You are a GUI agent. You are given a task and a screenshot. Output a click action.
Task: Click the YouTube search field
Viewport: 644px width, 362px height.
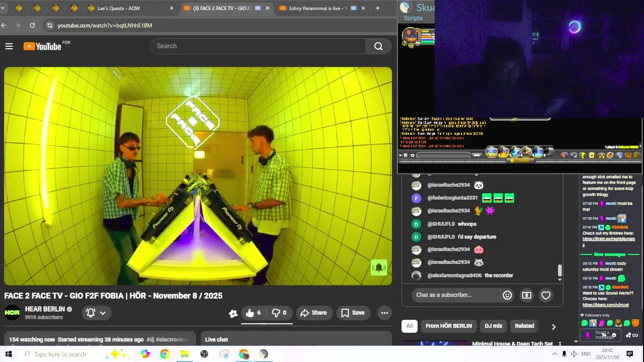[x=258, y=46]
